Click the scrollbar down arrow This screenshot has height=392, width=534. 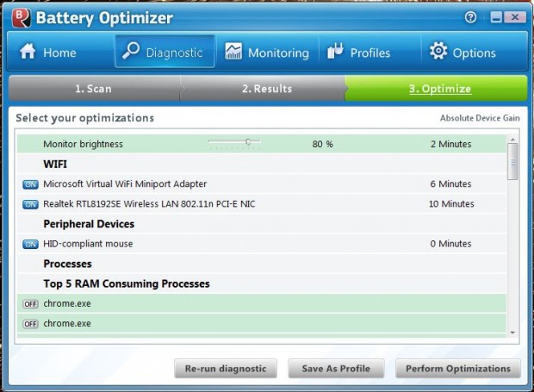click(512, 333)
